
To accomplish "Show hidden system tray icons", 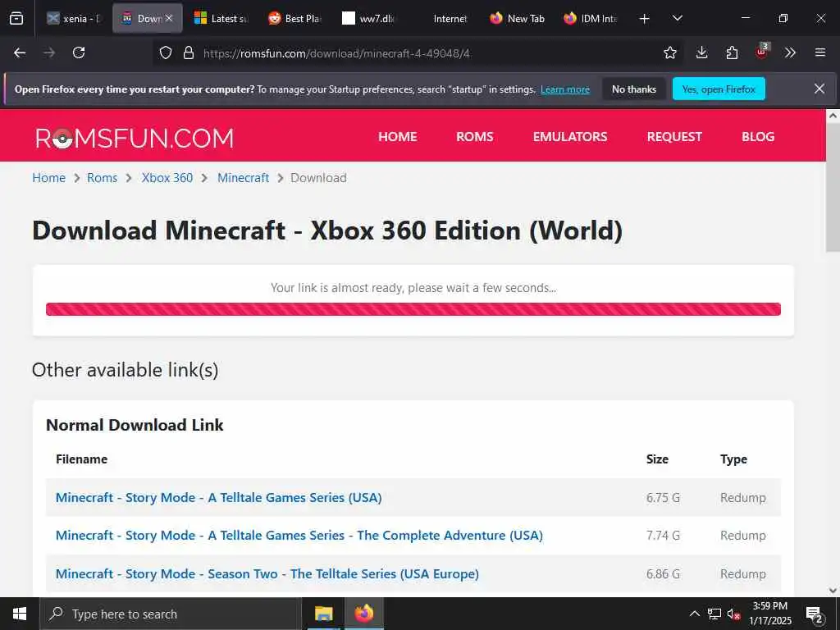I will click(x=694, y=614).
